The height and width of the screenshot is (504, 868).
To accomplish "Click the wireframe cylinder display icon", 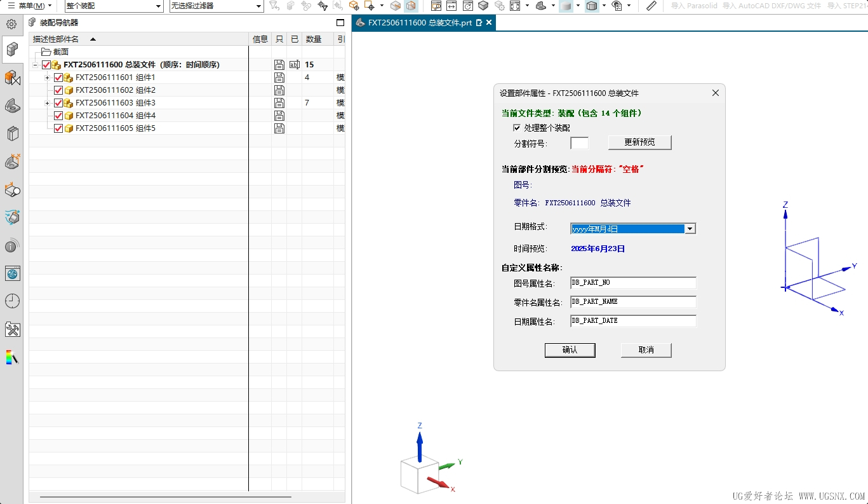I will [592, 6].
